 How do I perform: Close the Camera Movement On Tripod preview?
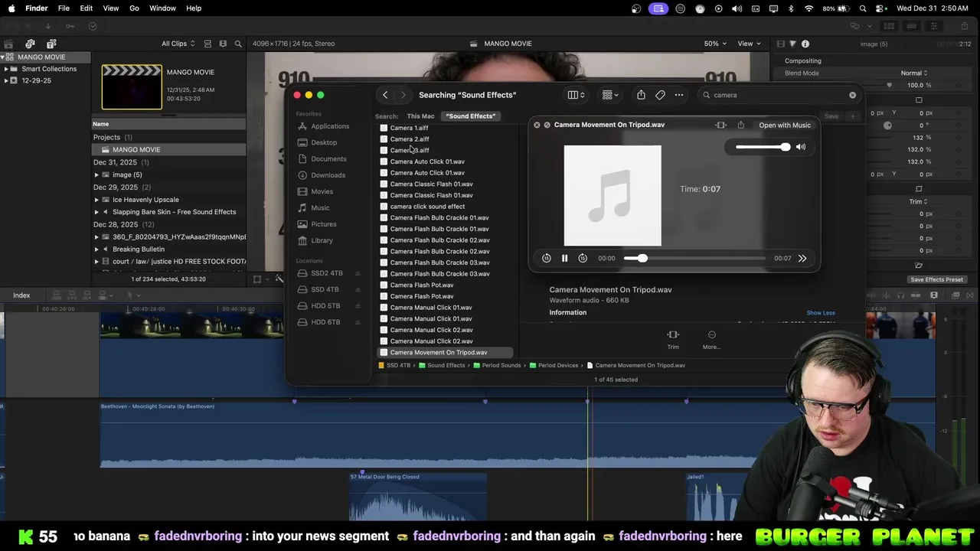click(x=537, y=125)
